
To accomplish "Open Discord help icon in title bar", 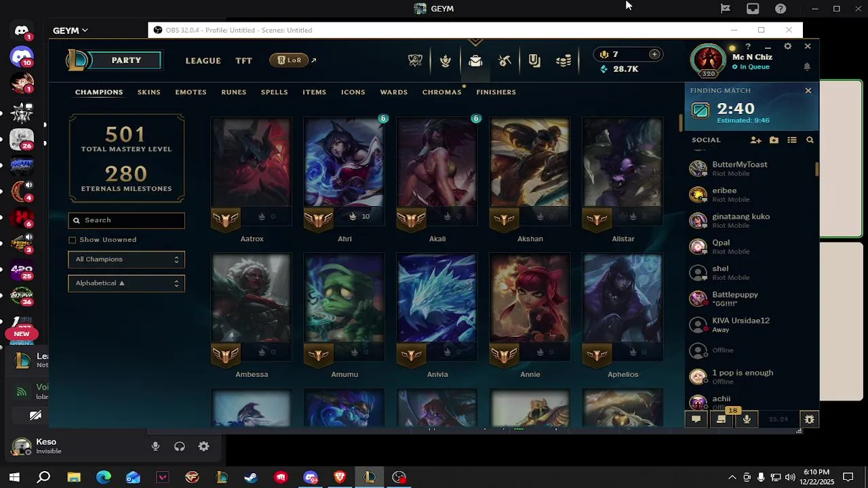I will click(781, 9).
